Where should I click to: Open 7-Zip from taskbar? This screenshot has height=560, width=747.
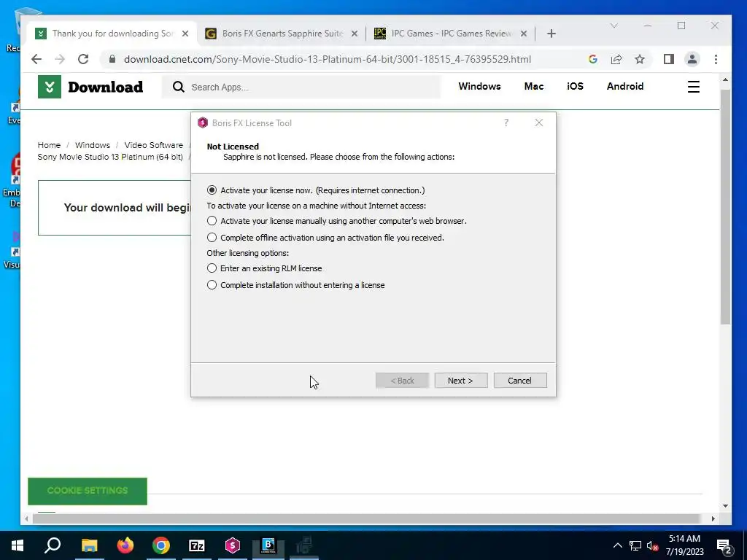[197, 545]
